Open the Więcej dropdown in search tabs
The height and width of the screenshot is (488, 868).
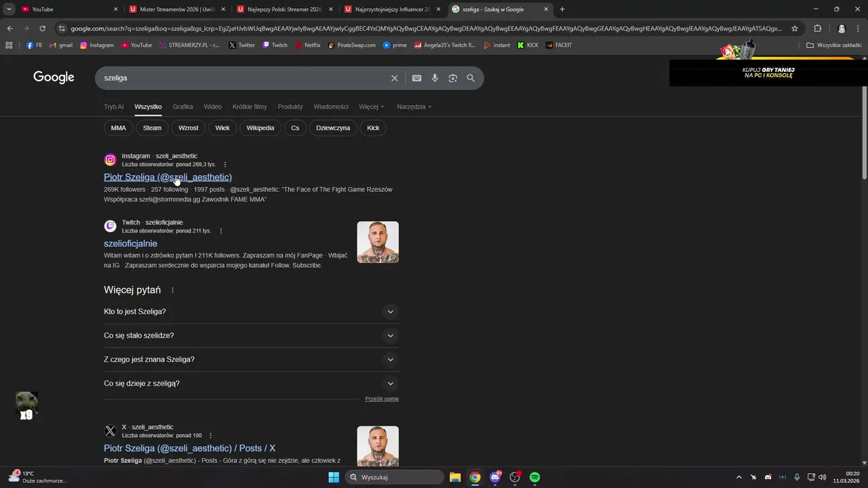(x=372, y=106)
